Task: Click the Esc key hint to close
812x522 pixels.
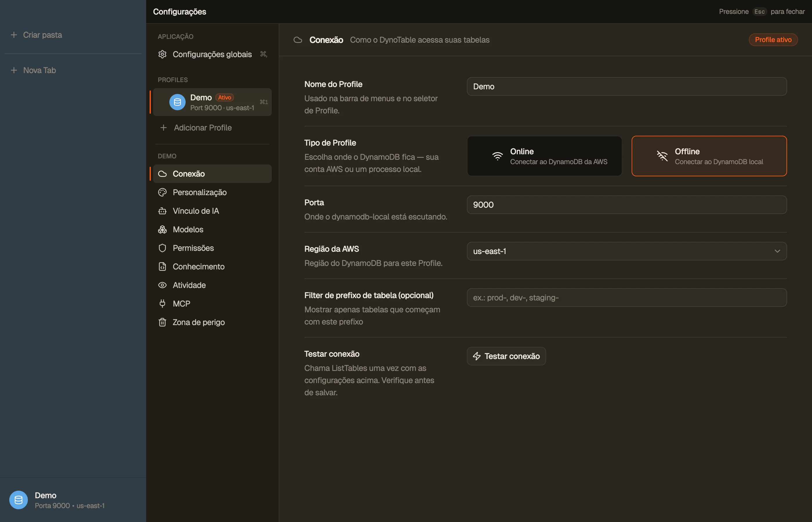Action: 760,12
